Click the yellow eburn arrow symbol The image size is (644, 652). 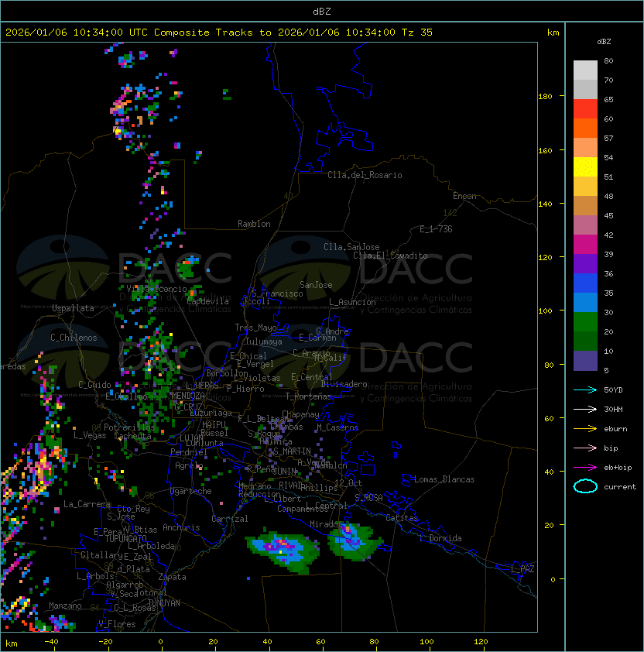pos(585,429)
